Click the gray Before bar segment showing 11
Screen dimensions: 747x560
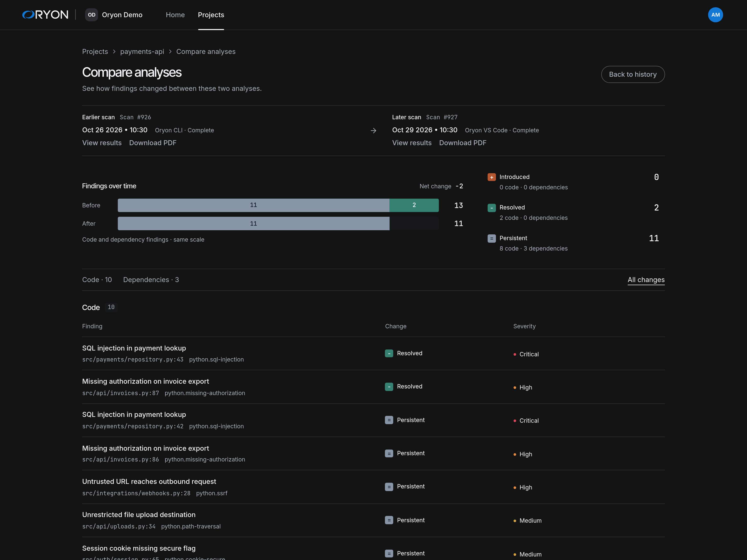point(254,205)
